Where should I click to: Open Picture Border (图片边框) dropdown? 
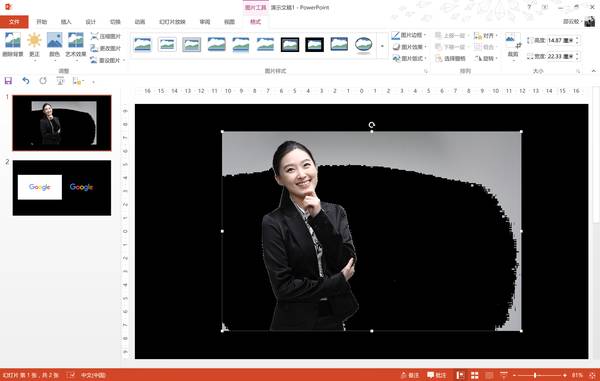tap(409, 35)
